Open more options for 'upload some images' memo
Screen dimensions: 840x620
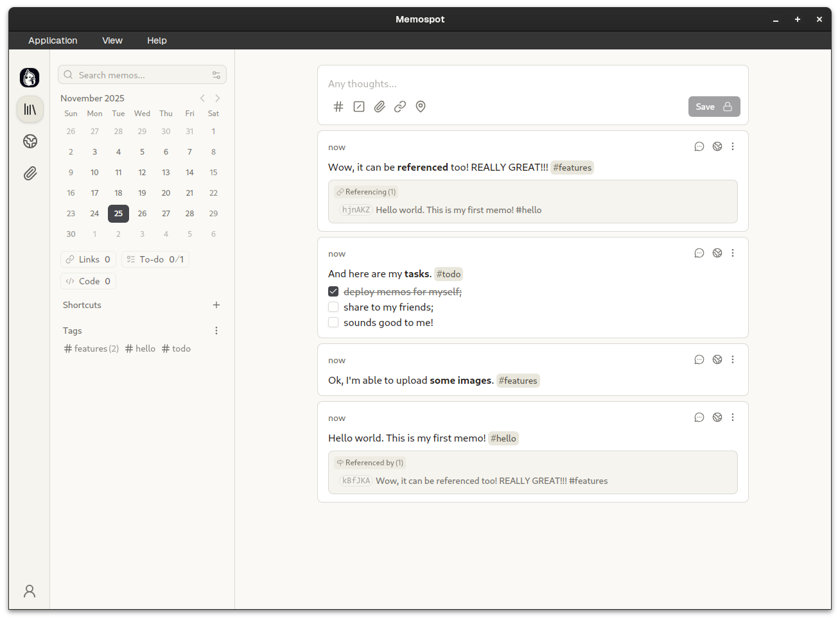point(733,360)
